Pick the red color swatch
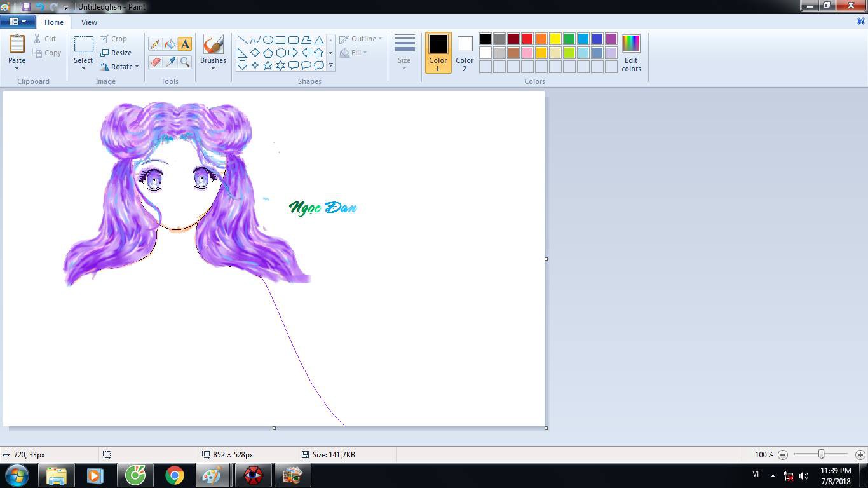 click(527, 39)
